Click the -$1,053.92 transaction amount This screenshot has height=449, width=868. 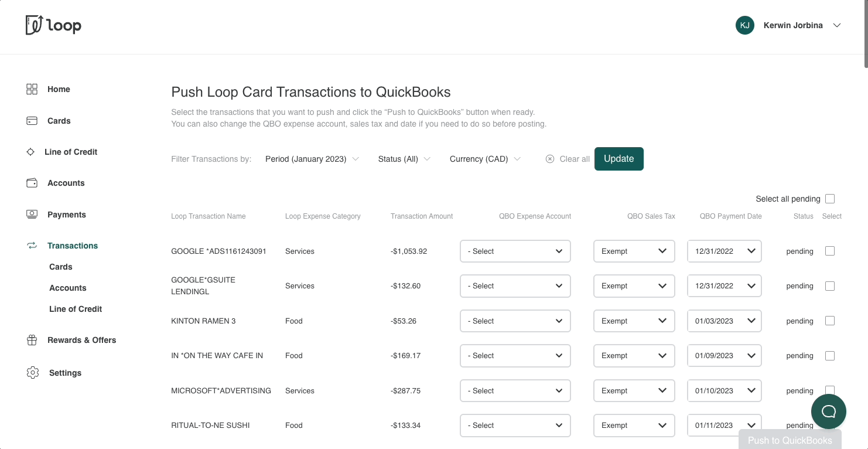point(409,251)
